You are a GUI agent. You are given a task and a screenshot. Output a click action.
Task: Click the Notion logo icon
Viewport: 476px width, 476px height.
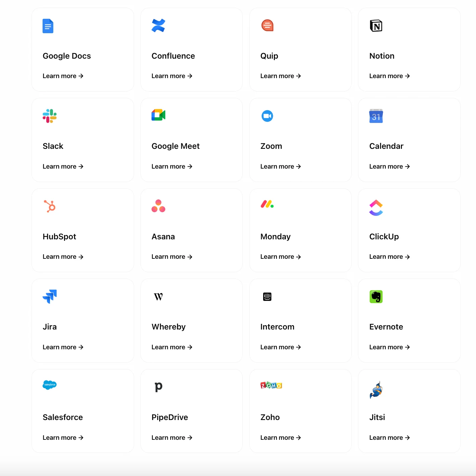point(376,26)
